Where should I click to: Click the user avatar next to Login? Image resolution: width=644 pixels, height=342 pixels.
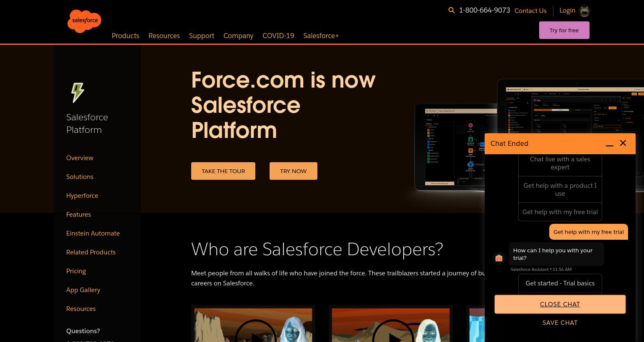584,11
